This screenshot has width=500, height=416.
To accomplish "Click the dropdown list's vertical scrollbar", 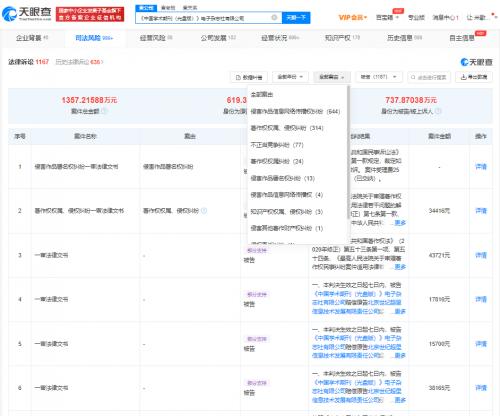I will point(349,152).
